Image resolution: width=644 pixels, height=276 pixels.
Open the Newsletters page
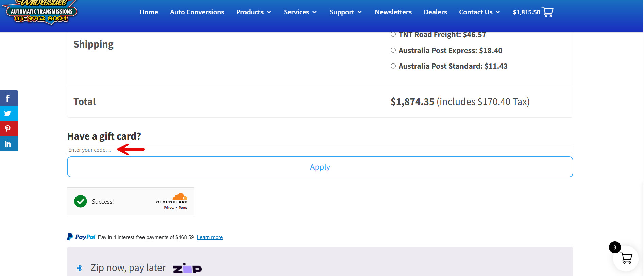click(393, 12)
